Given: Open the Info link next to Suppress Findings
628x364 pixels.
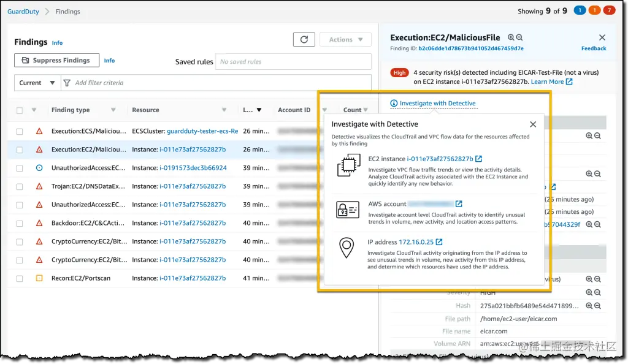Looking at the screenshot, I should pos(109,61).
